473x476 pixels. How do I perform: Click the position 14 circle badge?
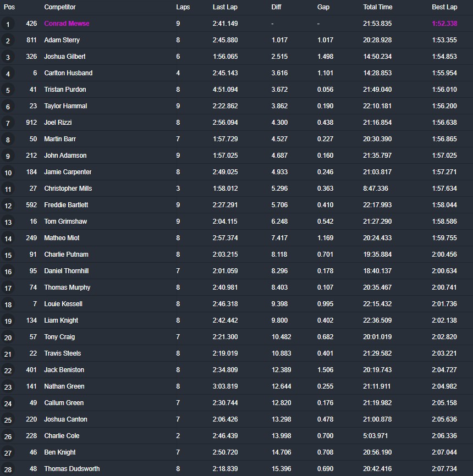tap(8, 239)
